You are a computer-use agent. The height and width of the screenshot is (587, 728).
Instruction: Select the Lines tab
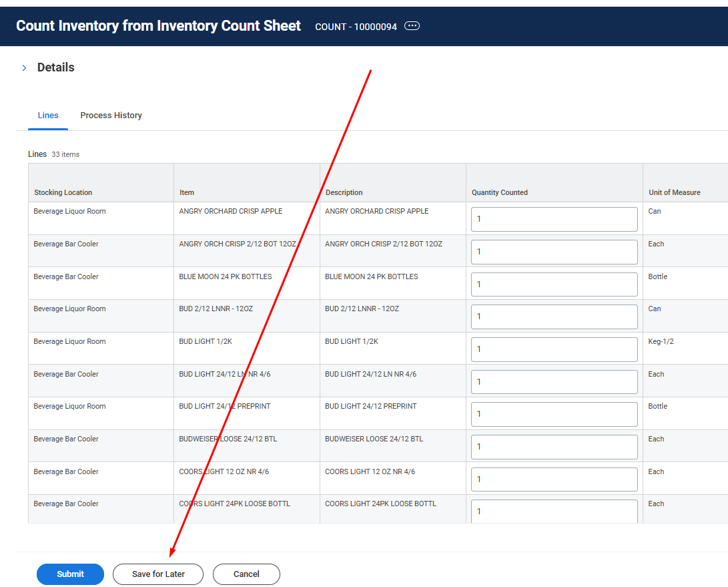(x=48, y=116)
